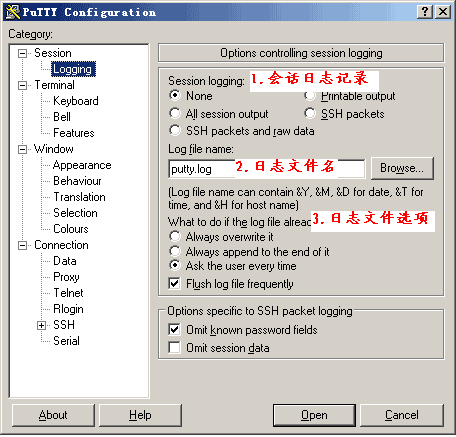
Task: Open the Terminal category
Action: [x=54, y=85]
